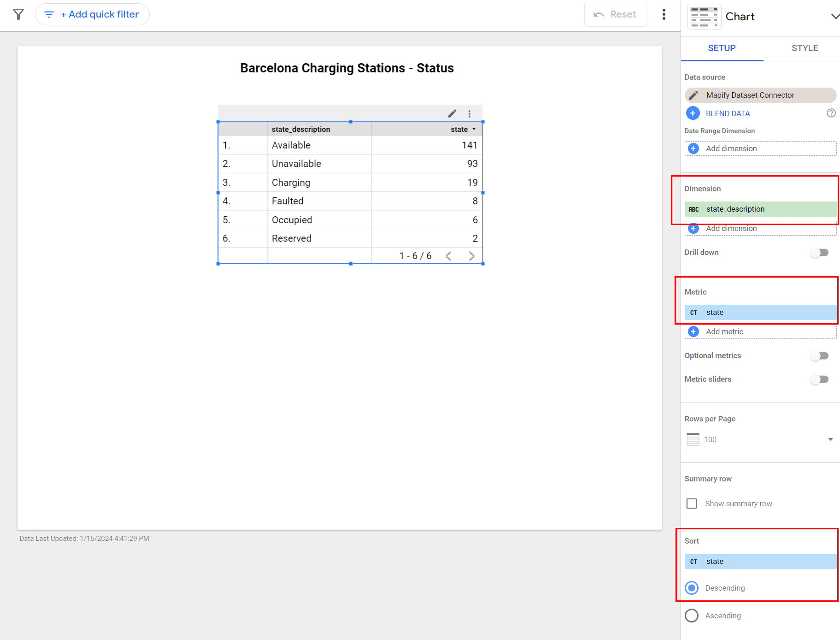The image size is (840, 640).
Task: Switch to the STYLE tab
Action: tap(805, 48)
